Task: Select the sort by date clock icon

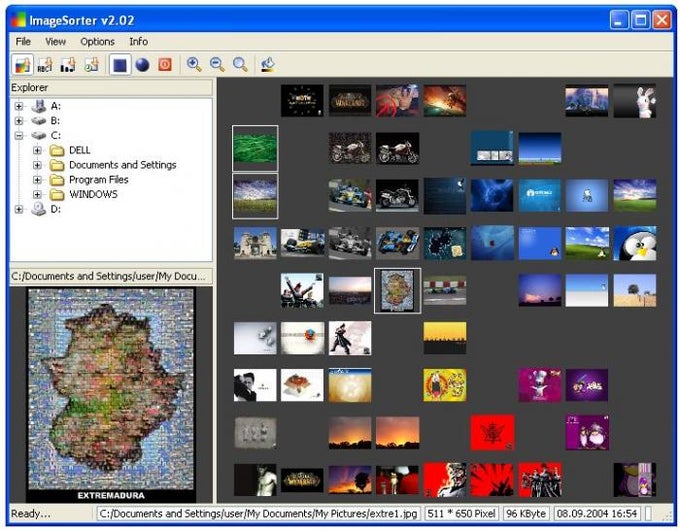Action: click(91, 65)
